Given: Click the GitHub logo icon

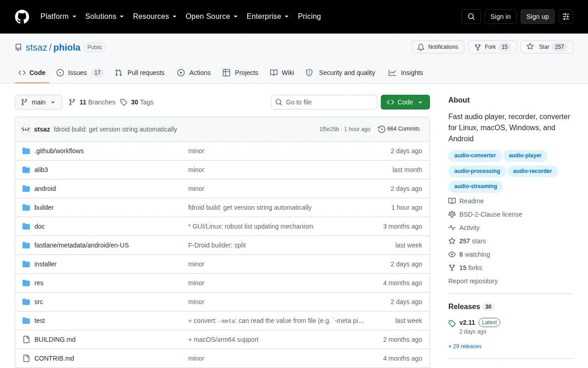Looking at the screenshot, I should [x=22, y=17].
